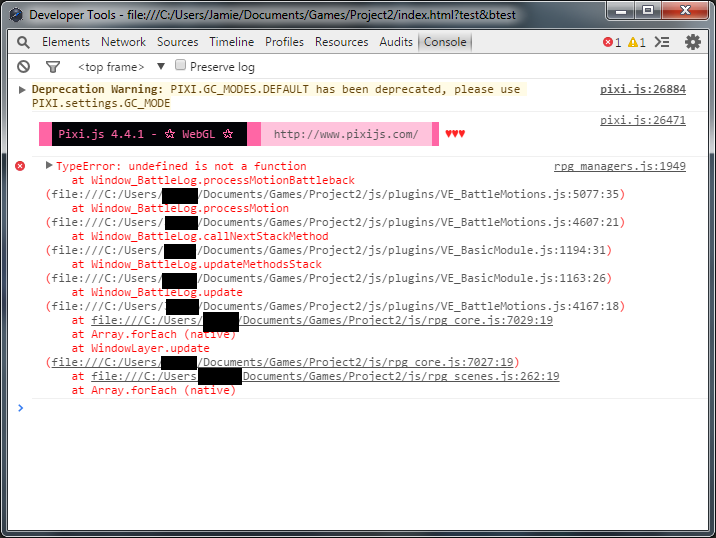Screen dimensions: 716x538
Task: Click the Pixi.js 4.4.1 WebGL banner
Action: 149,134
